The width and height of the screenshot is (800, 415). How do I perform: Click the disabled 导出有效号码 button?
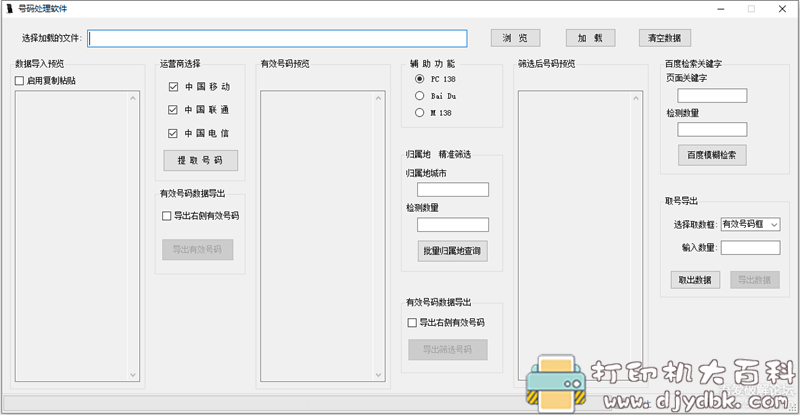coord(198,250)
